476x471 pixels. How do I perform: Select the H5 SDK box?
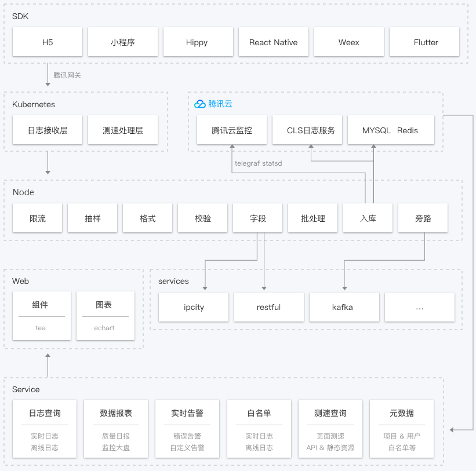tap(48, 42)
